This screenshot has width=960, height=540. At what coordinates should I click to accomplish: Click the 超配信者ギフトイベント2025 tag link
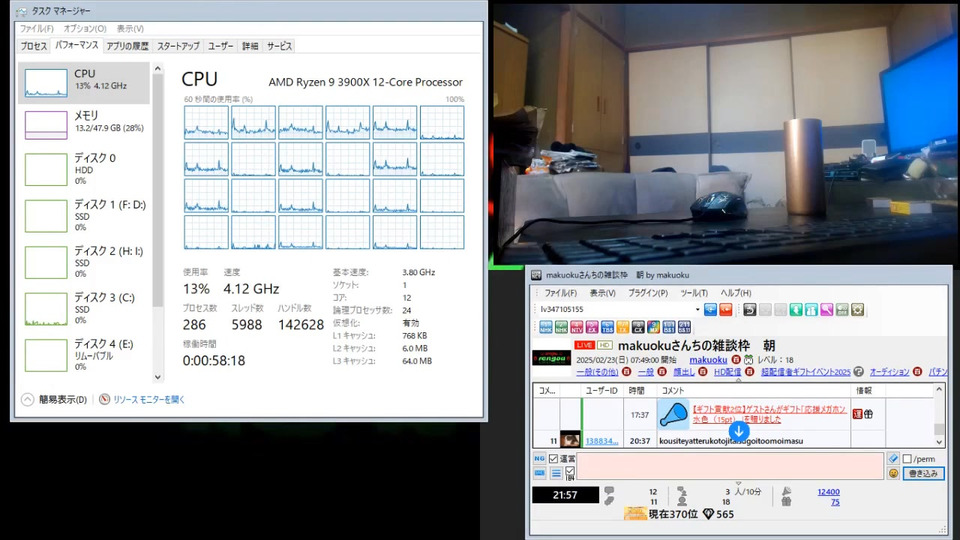coord(806,372)
